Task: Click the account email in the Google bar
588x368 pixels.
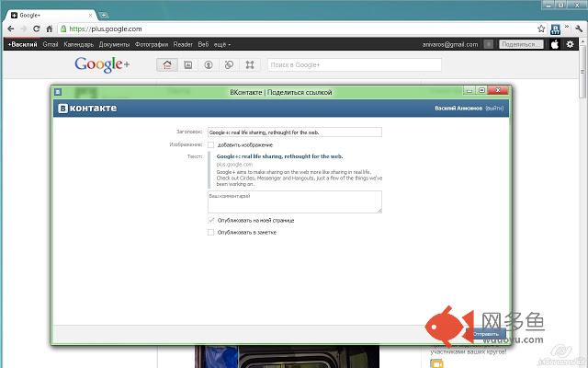Action: point(450,44)
